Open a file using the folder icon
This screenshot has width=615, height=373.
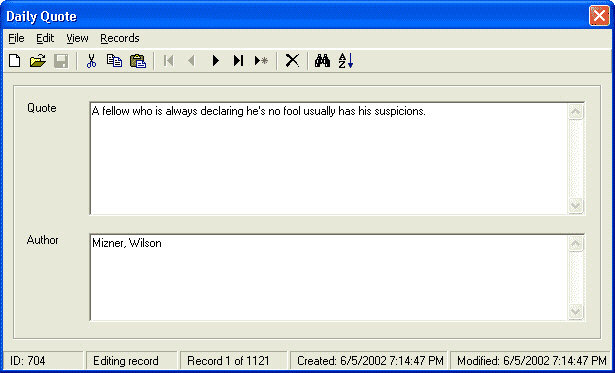click(x=38, y=61)
